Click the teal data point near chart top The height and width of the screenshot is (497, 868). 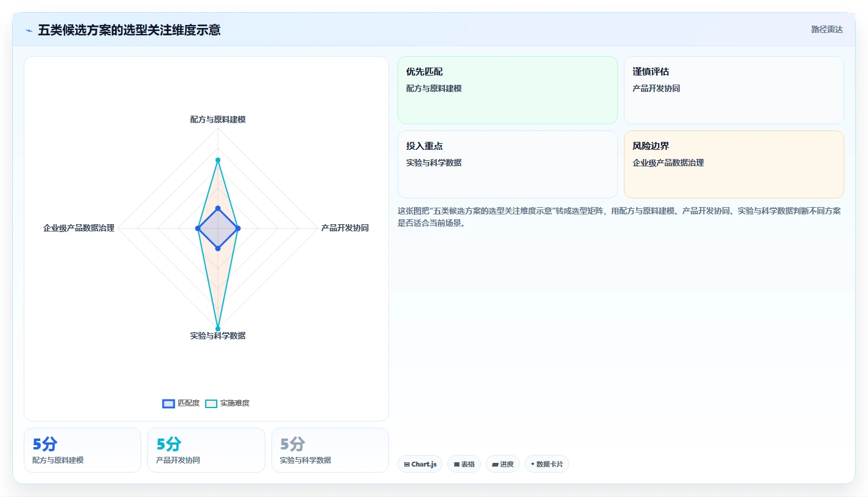(x=218, y=160)
